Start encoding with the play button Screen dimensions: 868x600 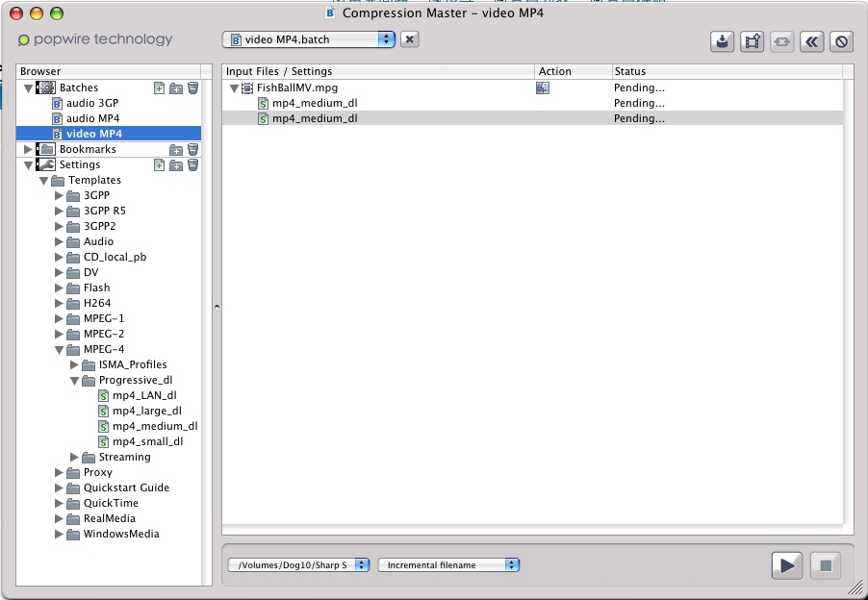[786, 565]
